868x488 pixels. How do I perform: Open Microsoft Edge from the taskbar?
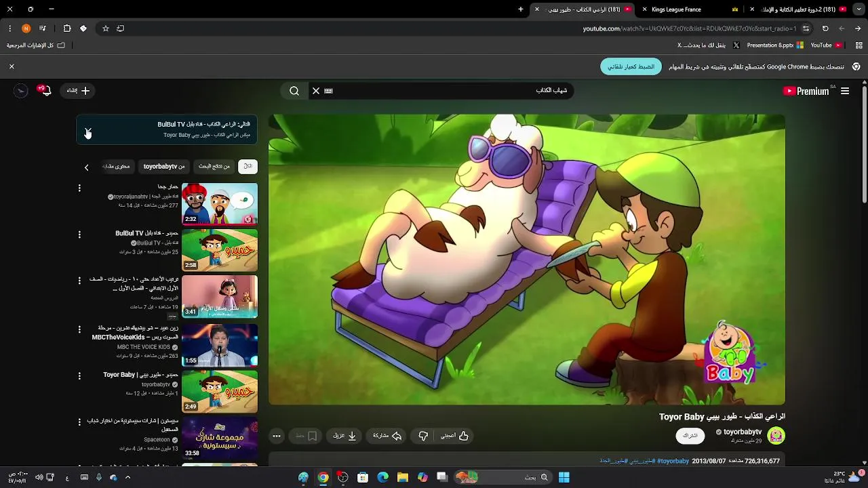(383, 477)
